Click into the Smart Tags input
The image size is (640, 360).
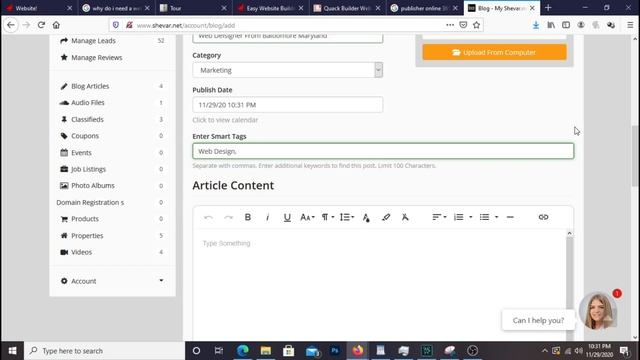[383, 151]
